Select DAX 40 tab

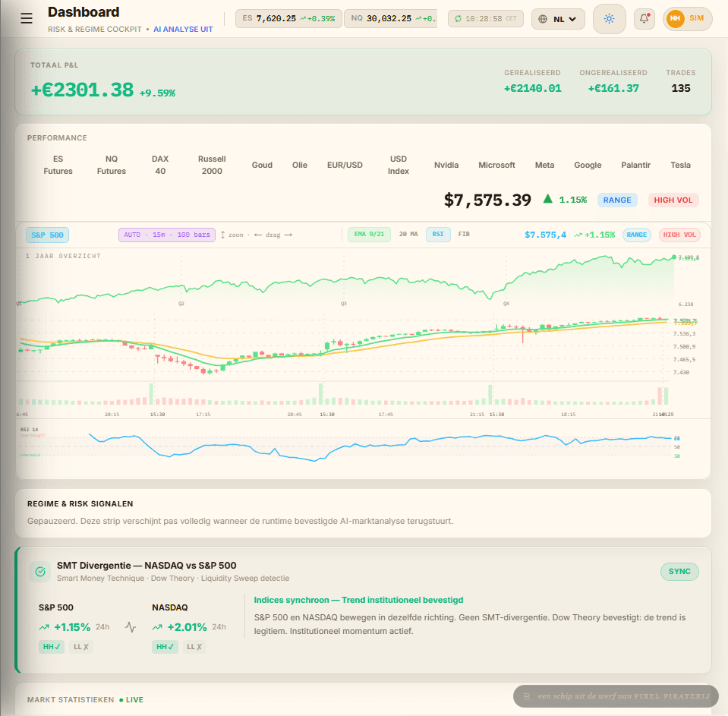(160, 165)
